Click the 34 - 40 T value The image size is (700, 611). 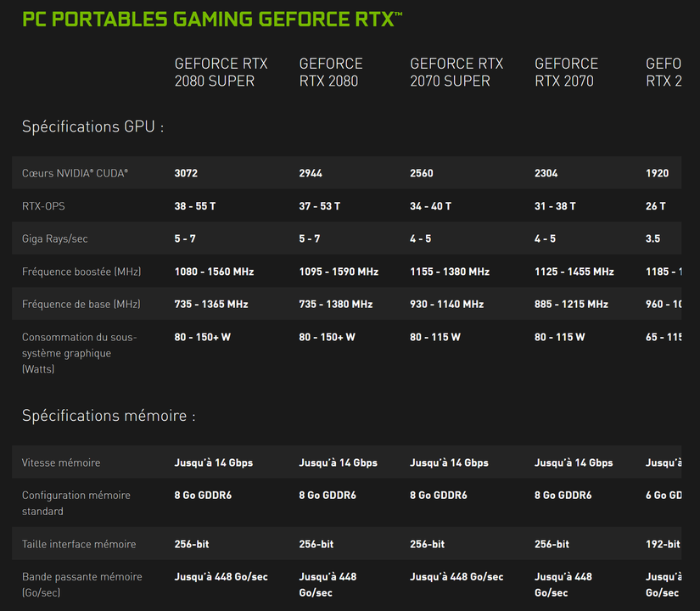tap(430, 206)
